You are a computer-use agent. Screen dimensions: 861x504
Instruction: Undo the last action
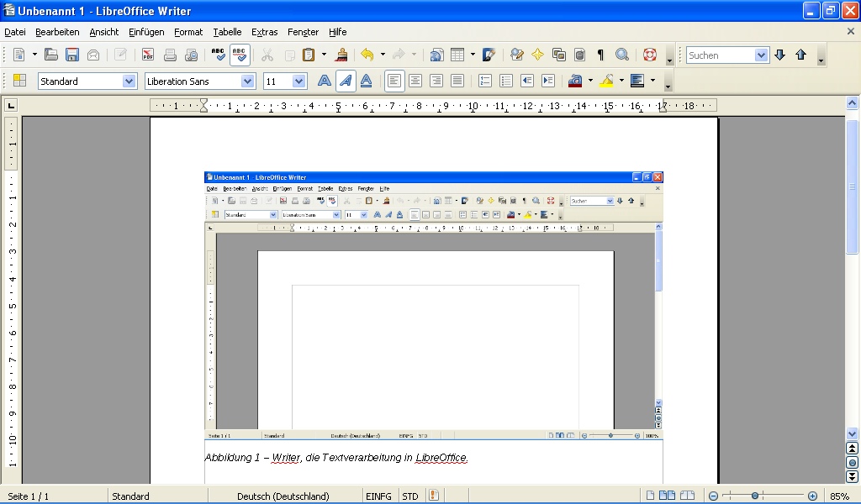point(367,55)
